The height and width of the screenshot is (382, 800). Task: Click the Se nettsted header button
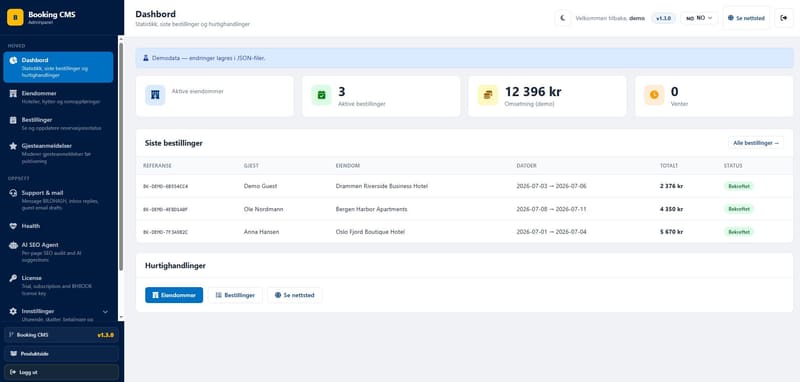(746, 18)
